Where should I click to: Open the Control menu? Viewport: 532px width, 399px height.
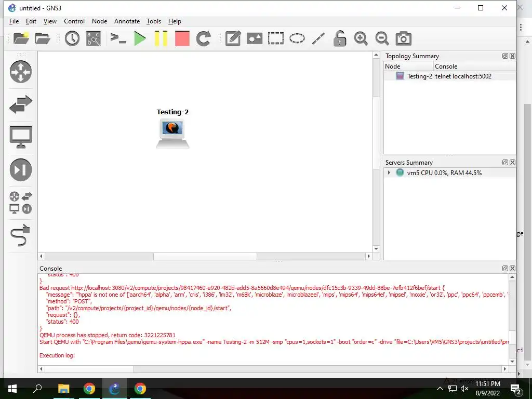(x=74, y=21)
